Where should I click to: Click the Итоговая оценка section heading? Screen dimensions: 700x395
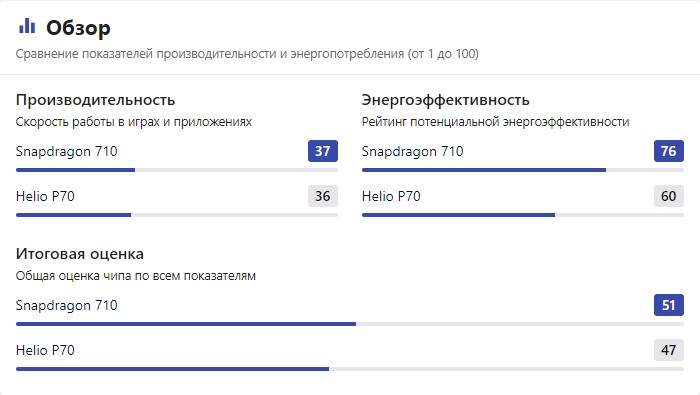pyautogui.click(x=79, y=254)
